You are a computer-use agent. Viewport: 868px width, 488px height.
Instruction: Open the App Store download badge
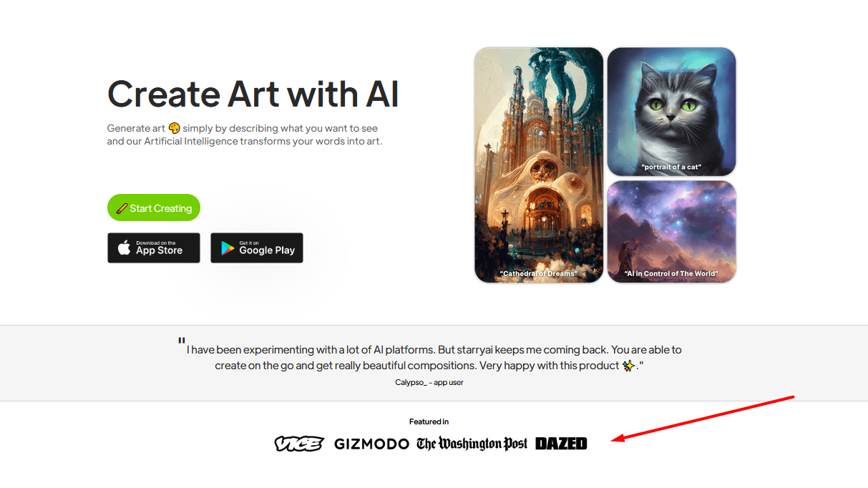[154, 248]
